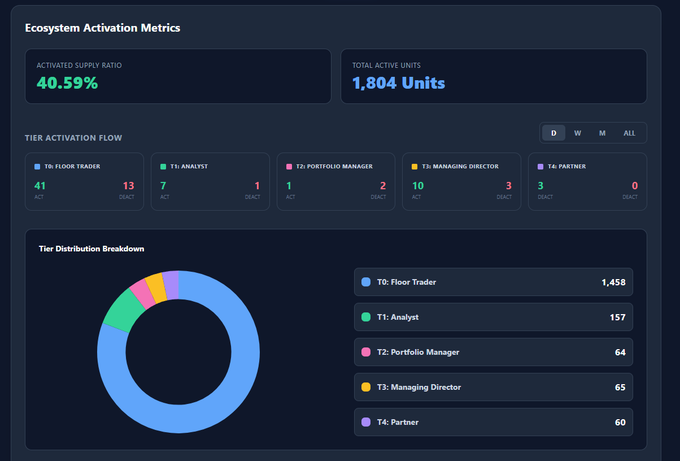Screen dimensions: 680x461
Task: Click the Tier Activation Flow heading
Action: point(73,138)
